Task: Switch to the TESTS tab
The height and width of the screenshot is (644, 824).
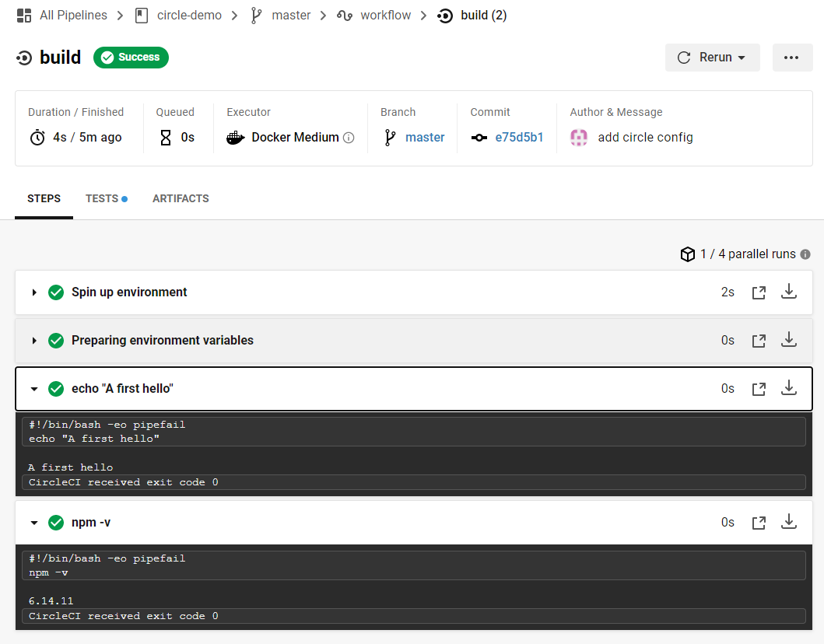Action: (x=102, y=198)
